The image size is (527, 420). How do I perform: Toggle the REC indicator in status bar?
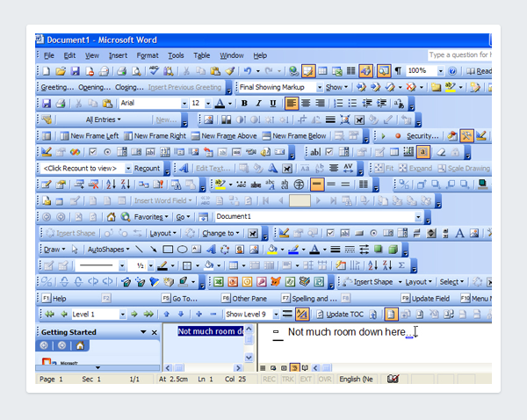[269, 379]
